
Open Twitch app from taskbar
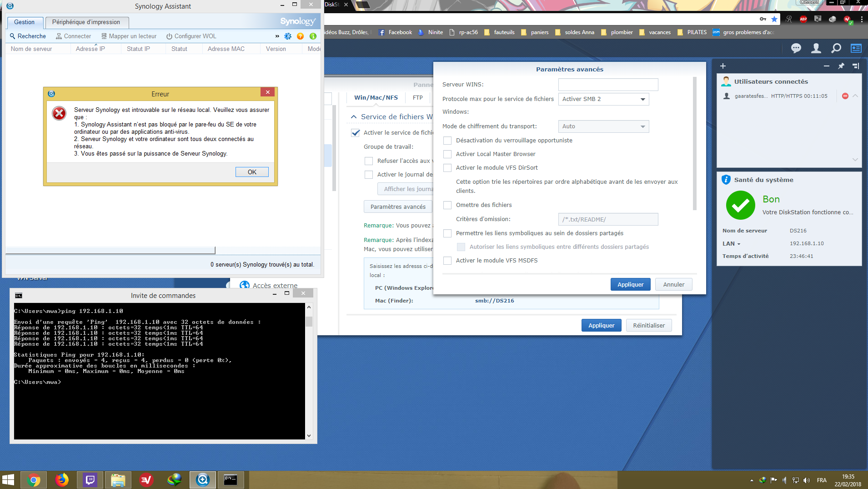(90, 480)
